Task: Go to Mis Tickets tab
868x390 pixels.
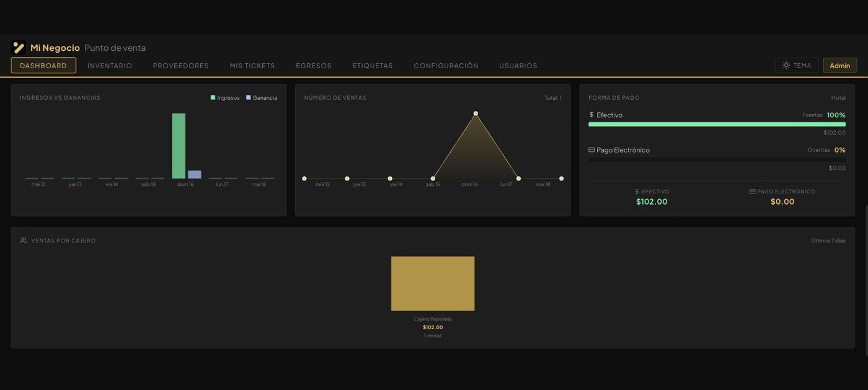Action: (252, 66)
